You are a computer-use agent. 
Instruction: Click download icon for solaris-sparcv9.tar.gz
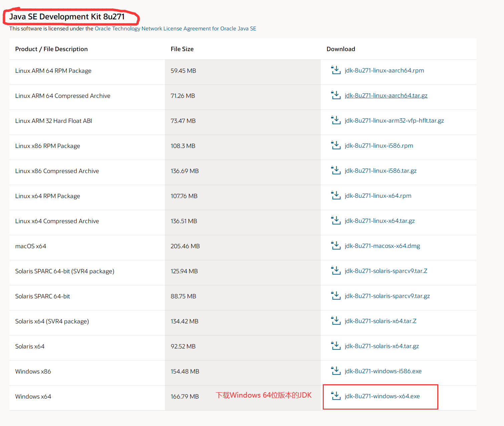click(x=336, y=296)
